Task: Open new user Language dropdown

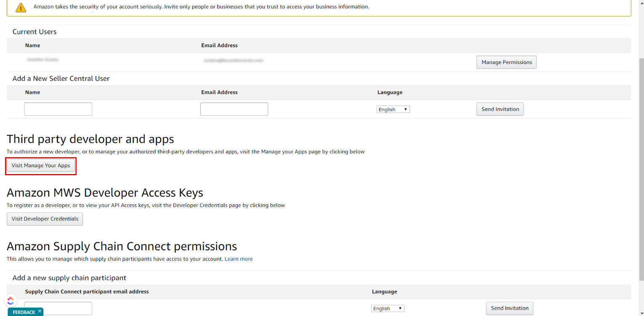Action: 393,109
